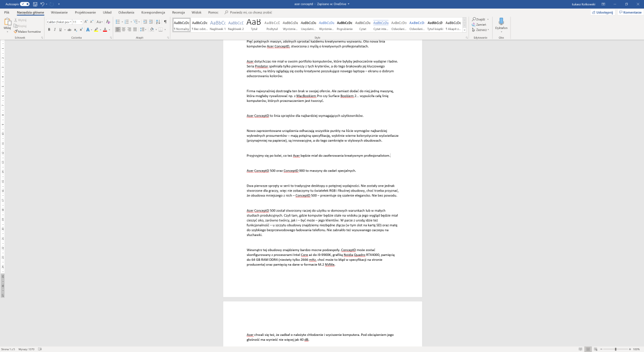Apply superscript formatting (x²)

pos(81,30)
